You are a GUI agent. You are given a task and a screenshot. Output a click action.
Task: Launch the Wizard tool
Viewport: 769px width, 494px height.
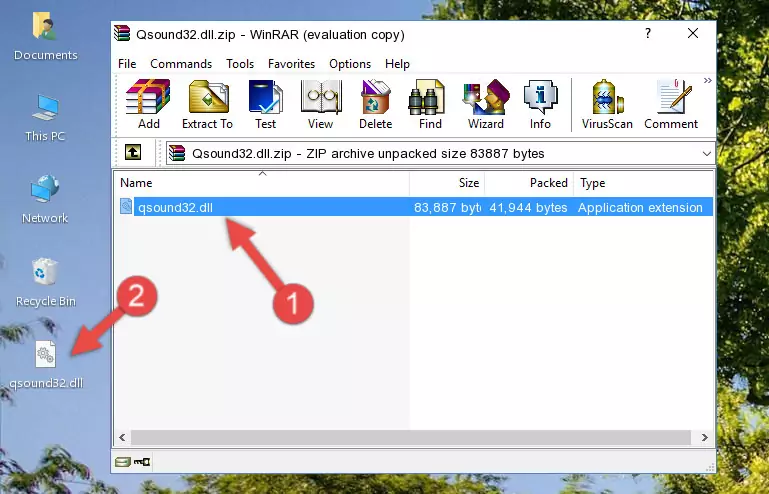pyautogui.click(x=486, y=104)
